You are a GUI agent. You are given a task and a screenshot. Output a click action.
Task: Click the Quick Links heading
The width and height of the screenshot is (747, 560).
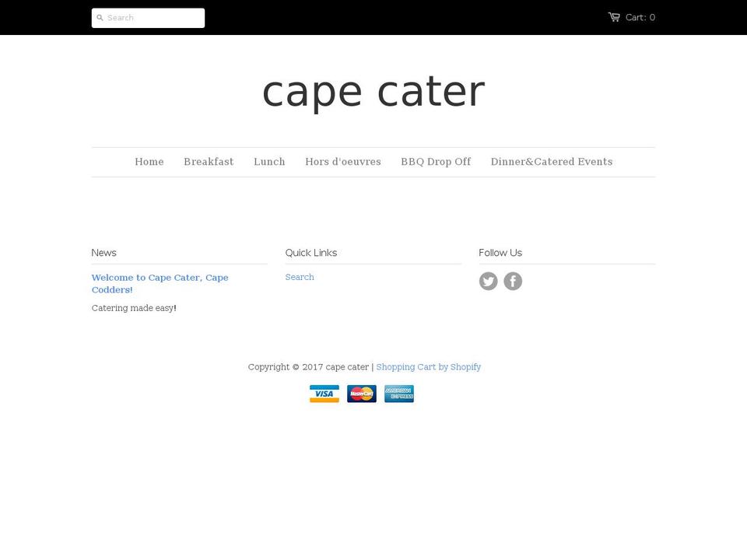(x=311, y=252)
